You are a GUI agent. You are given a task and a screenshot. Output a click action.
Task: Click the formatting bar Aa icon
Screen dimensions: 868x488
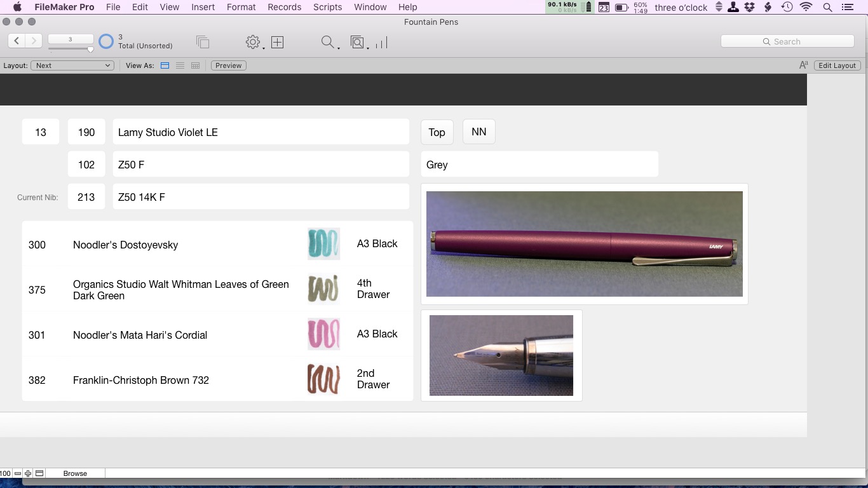click(804, 65)
